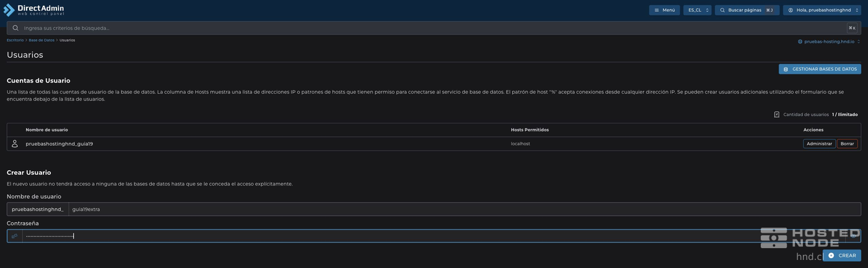Toggle password visibility eye icon
Viewport: 868px width, 268px height.
pyautogui.click(x=854, y=236)
